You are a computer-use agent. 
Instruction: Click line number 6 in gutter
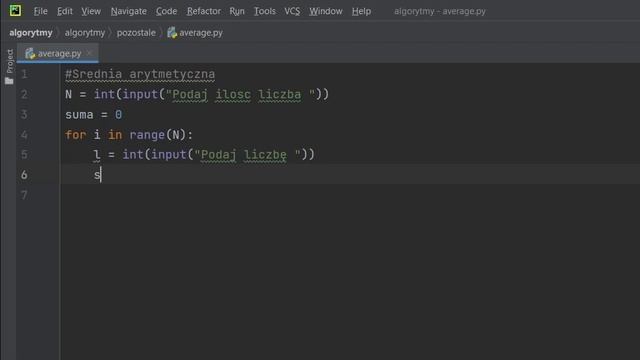(x=24, y=175)
